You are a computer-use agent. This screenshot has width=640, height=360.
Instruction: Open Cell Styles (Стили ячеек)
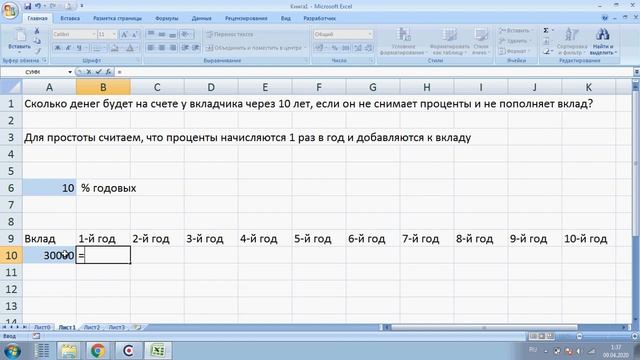tap(481, 41)
